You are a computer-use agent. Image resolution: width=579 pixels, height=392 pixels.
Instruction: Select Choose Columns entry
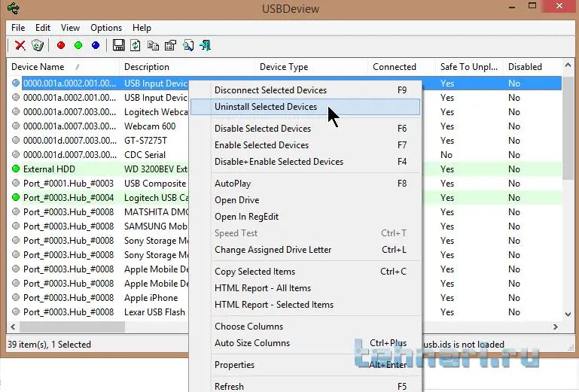coord(305,327)
